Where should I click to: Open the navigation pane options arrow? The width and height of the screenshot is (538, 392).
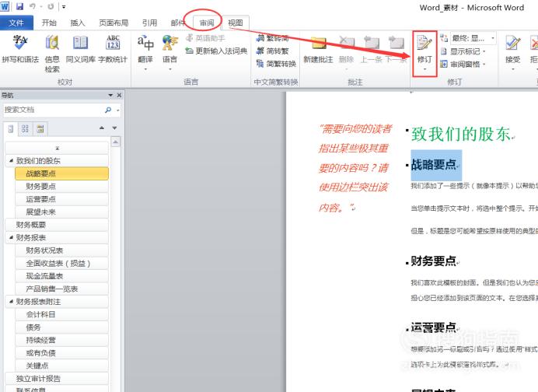point(110,96)
